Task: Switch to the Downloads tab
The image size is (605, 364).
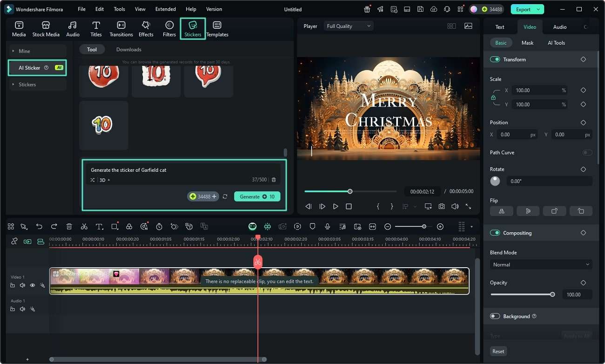Action: tap(129, 49)
